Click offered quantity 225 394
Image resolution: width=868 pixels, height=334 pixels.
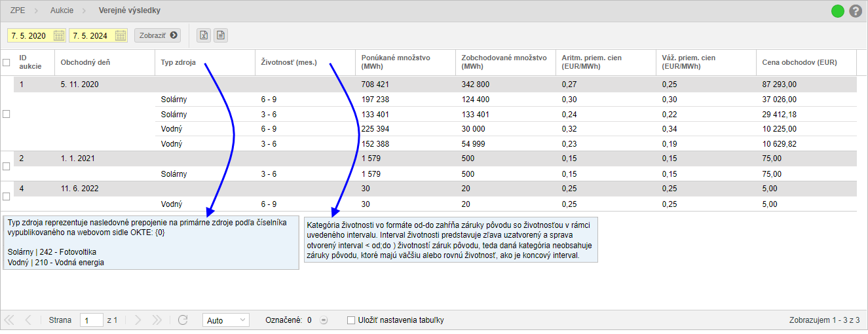pyautogui.click(x=375, y=129)
